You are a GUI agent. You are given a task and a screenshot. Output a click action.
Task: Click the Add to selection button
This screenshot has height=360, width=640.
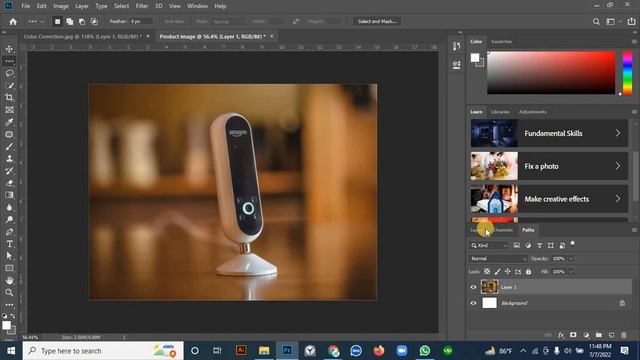pos(70,21)
